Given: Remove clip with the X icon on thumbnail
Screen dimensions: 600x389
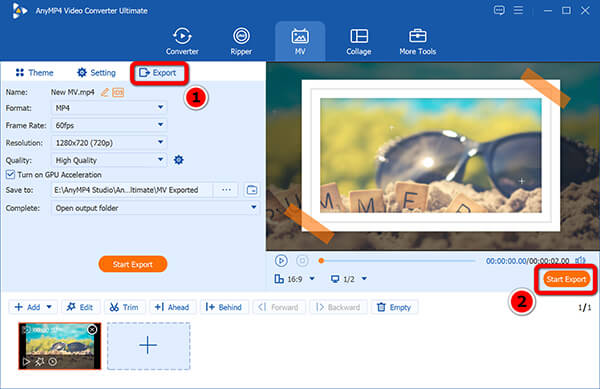Looking at the screenshot, I should click(x=92, y=329).
